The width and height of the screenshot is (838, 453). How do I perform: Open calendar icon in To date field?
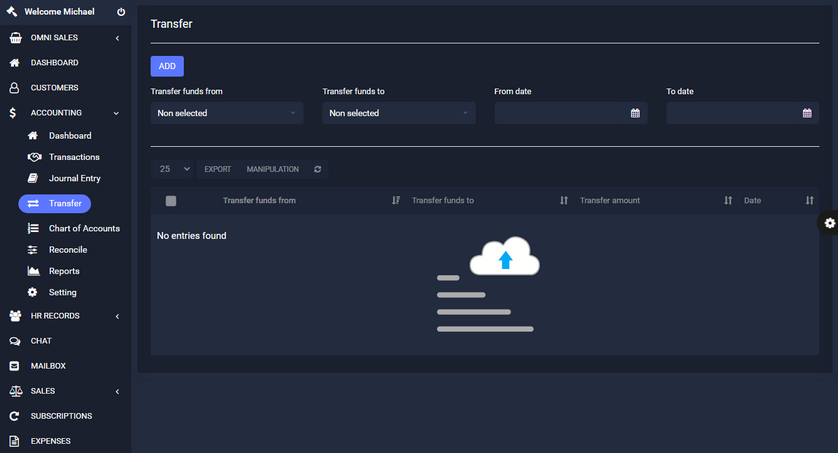coord(807,113)
